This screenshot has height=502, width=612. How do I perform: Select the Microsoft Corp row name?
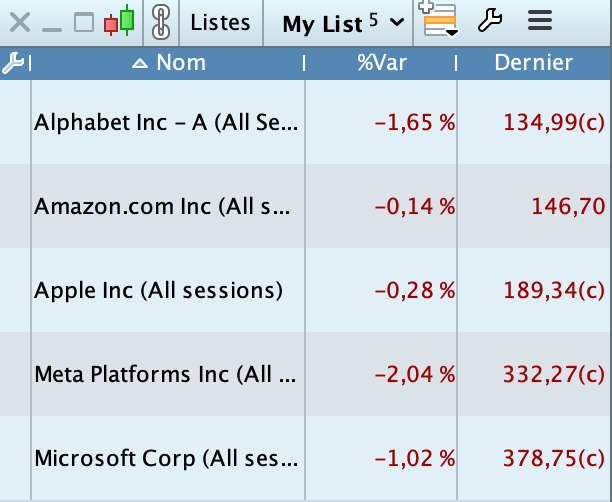[x=166, y=459]
